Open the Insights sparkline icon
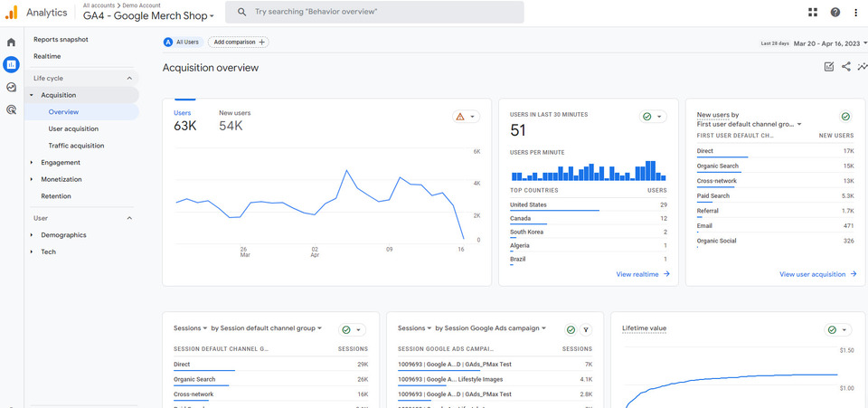Screen dimensions: 868x408 [x=862, y=67]
